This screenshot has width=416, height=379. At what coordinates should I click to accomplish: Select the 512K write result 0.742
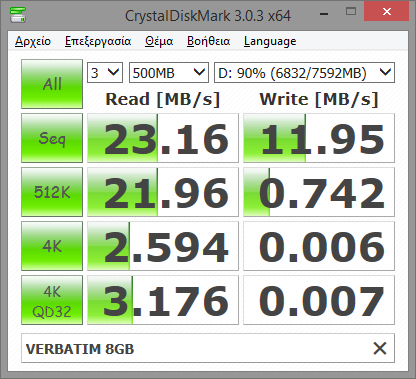point(319,192)
